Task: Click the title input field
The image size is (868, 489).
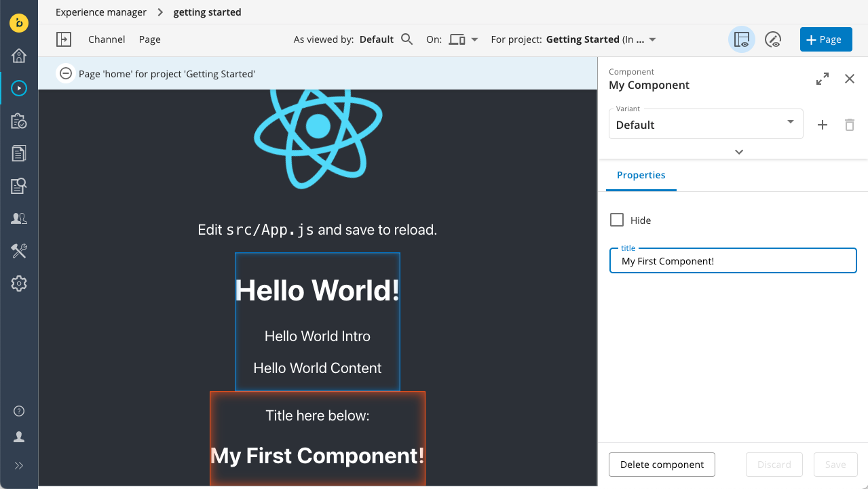Action: point(733,260)
